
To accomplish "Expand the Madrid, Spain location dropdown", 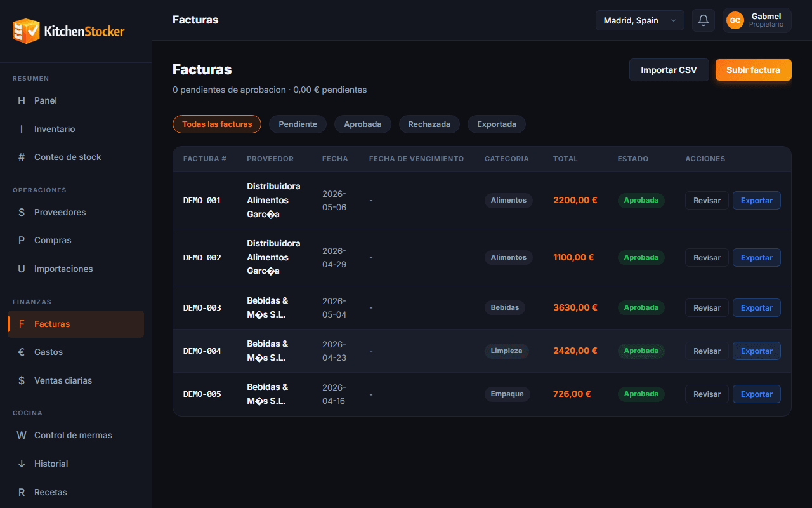I will 639,20.
